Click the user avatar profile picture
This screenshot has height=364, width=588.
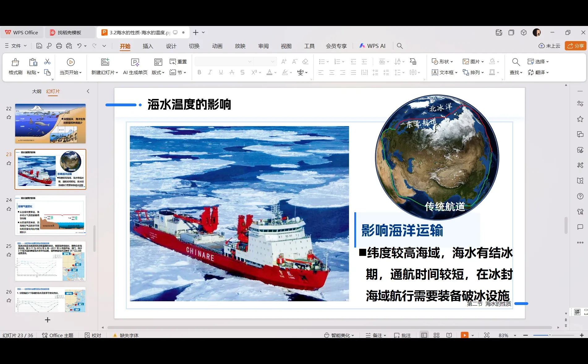(537, 32)
